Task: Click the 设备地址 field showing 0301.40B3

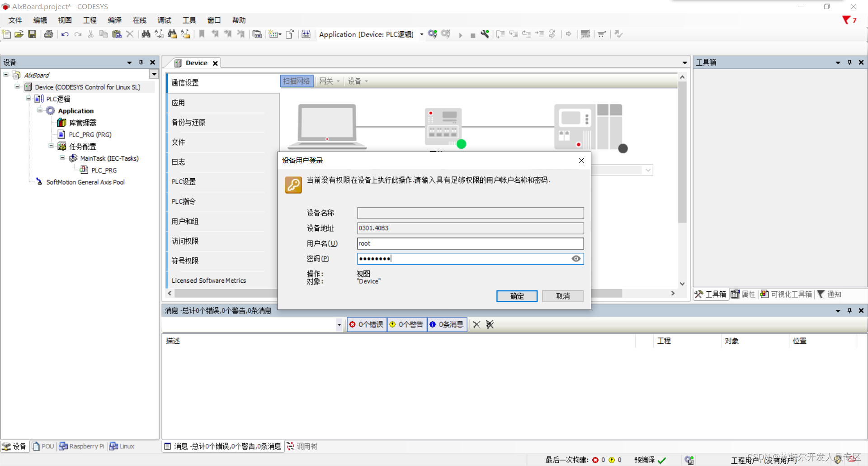Action: (x=471, y=228)
